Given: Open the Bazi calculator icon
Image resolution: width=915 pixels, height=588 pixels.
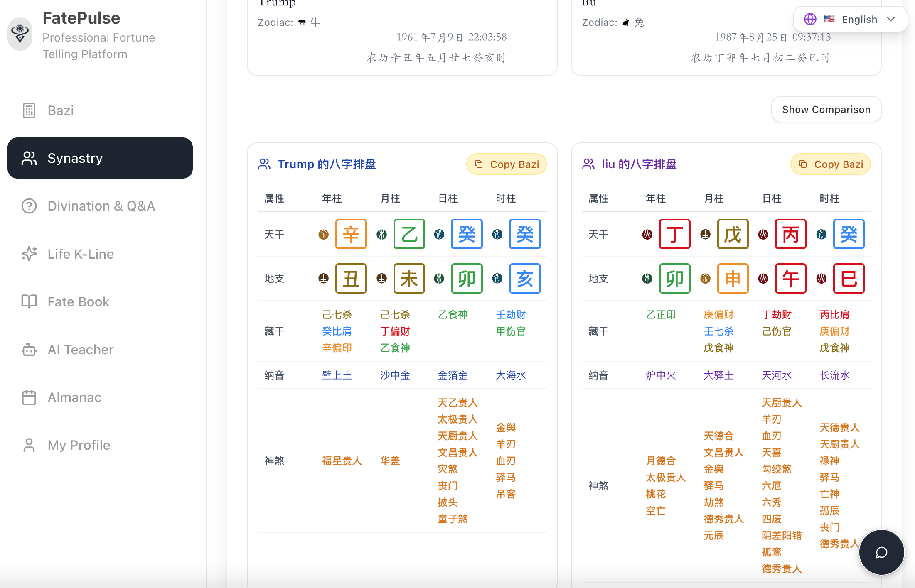Looking at the screenshot, I should (29, 110).
